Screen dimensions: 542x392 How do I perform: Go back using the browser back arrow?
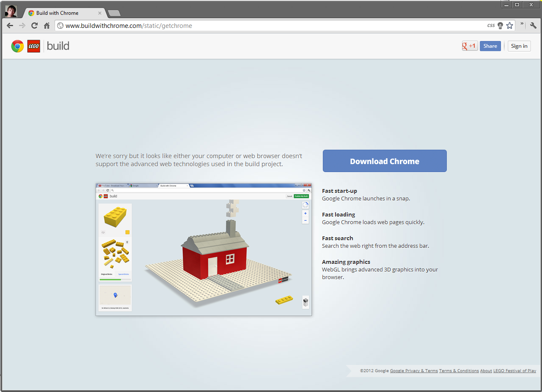10,26
